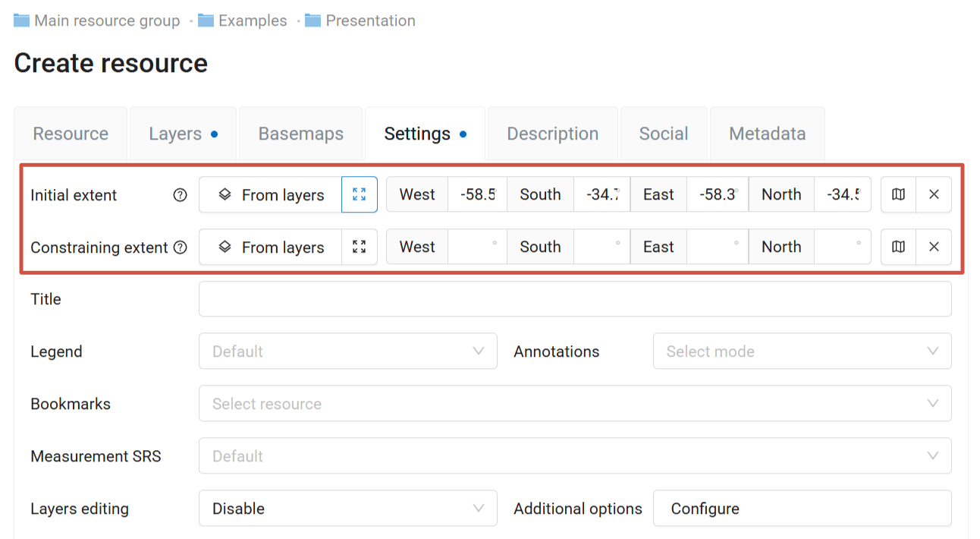The height and width of the screenshot is (539, 980).
Task: Expand the Annotations mode dropdown
Action: [x=802, y=351]
